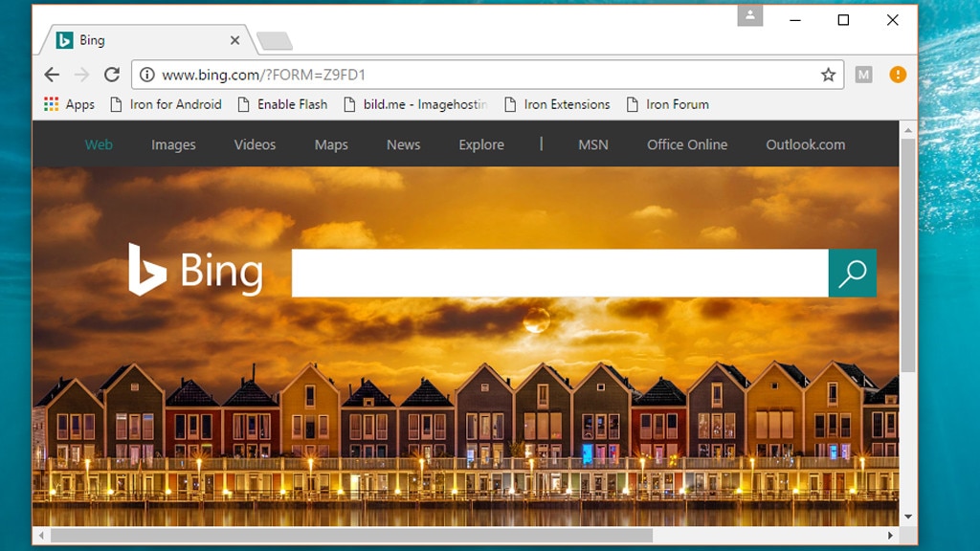Go to Outlook.com
Image resolution: width=980 pixels, height=551 pixels.
click(x=805, y=144)
